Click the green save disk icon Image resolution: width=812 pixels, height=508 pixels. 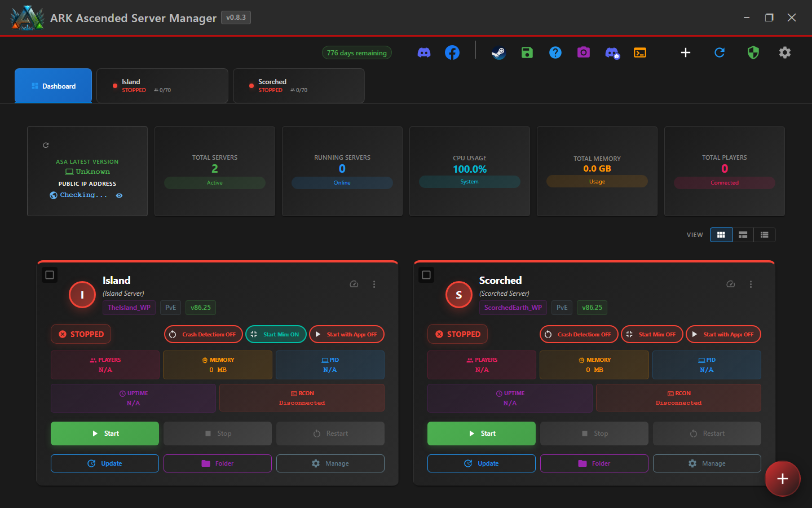[x=527, y=52]
